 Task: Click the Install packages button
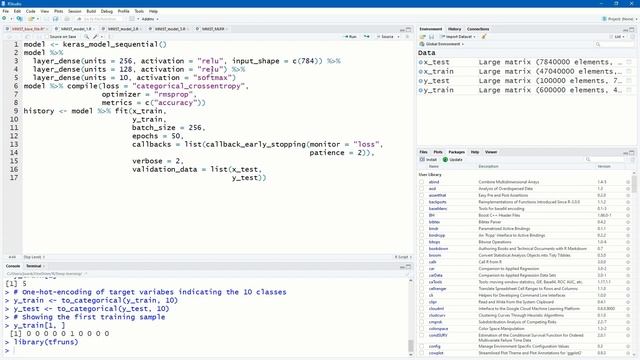pyautogui.click(x=428, y=160)
